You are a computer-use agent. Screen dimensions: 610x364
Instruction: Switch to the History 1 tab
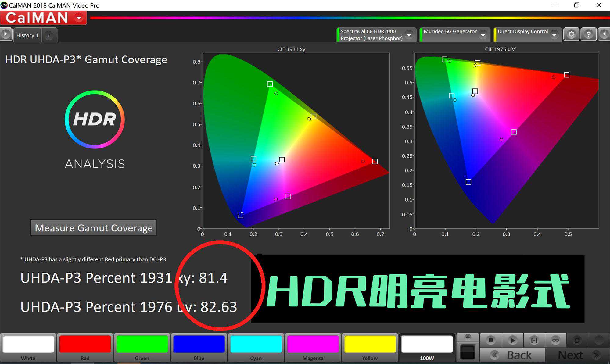click(x=27, y=35)
